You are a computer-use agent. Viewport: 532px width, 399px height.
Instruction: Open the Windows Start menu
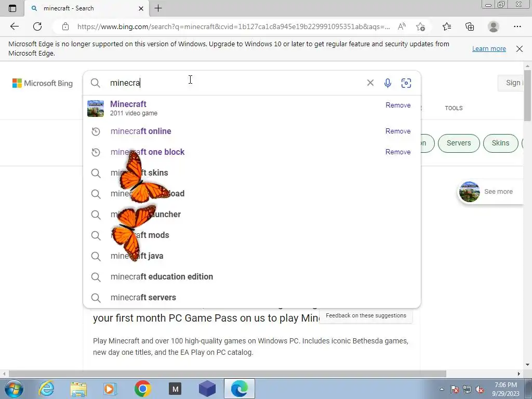(x=14, y=389)
